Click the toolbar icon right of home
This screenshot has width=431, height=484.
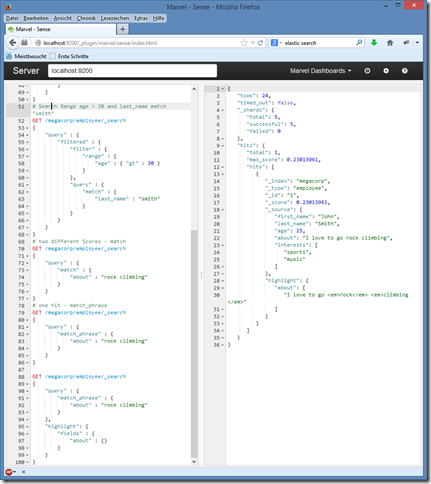pyautogui.click(x=406, y=43)
